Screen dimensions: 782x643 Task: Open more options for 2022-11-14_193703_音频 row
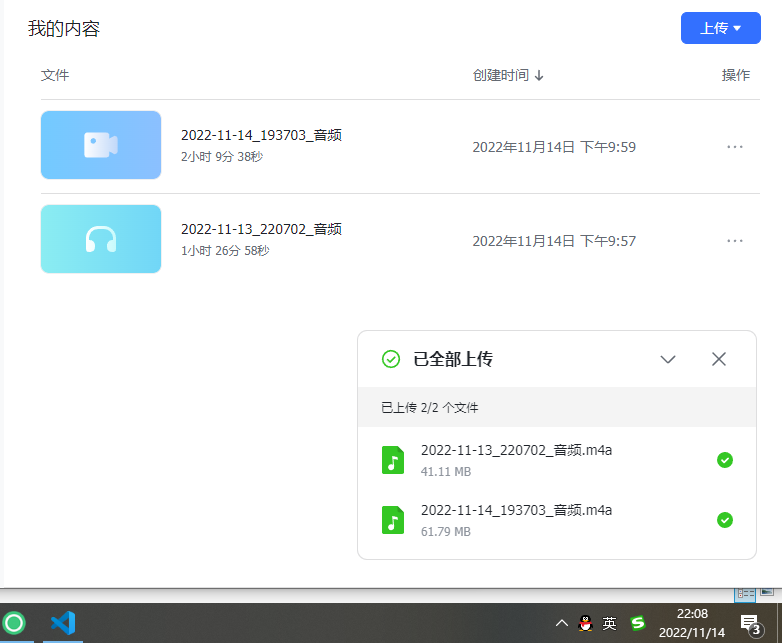click(x=735, y=147)
